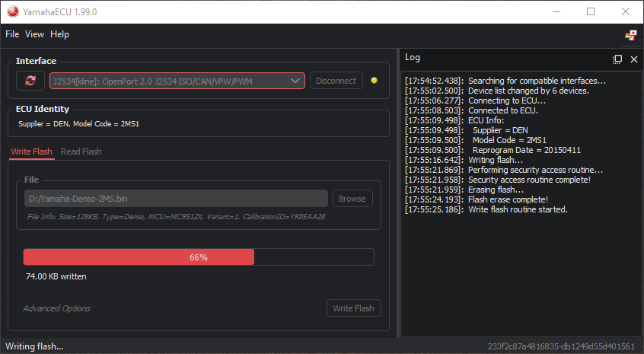Click log line 'Erasing flash...'
The width and height of the screenshot is (644, 354).
pos(464,190)
